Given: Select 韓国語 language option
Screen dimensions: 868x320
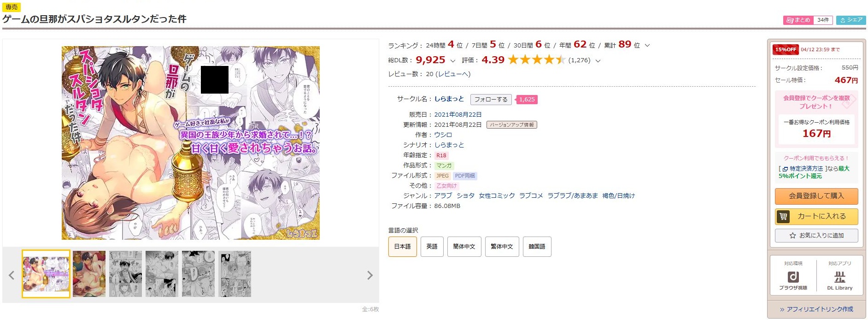Looking at the screenshot, I should coord(537,247).
